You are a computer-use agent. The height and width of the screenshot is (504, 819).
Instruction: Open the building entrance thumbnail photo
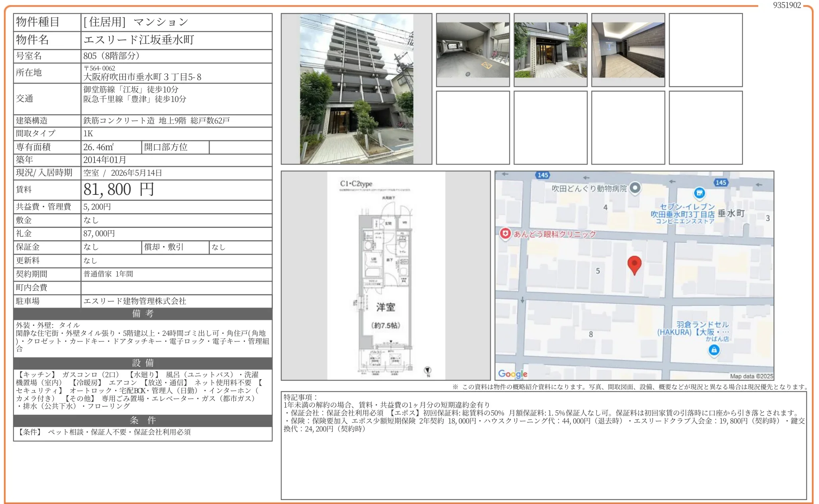coord(550,50)
